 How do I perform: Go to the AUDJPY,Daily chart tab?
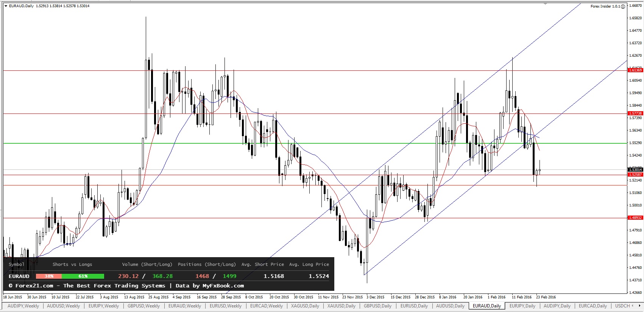coord(557,306)
